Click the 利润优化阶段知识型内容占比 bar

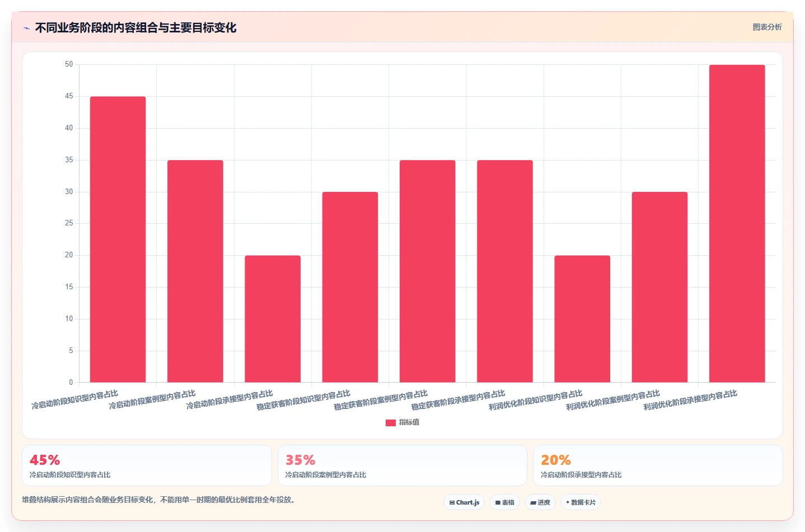click(x=582, y=319)
